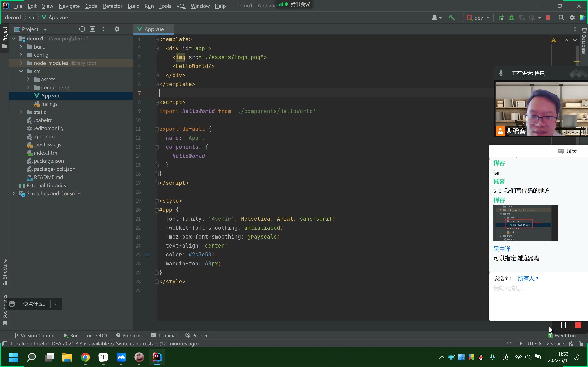The width and height of the screenshot is (588, 367).
Task: Stop the running dev process
Action: [548, 18]
